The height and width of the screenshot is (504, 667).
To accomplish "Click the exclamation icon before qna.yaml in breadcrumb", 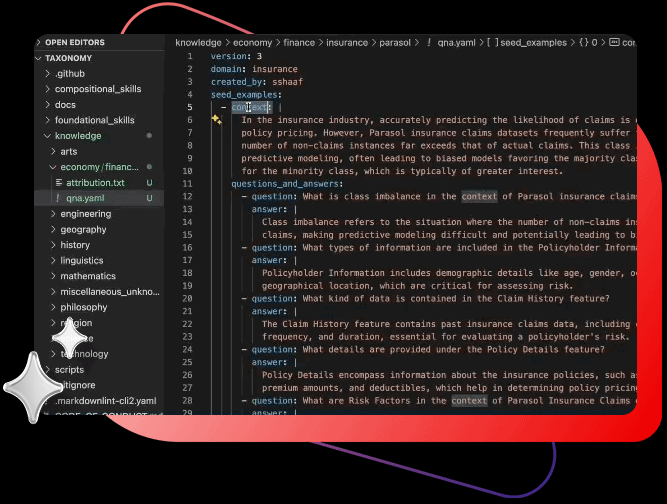I will coord(428,43).
